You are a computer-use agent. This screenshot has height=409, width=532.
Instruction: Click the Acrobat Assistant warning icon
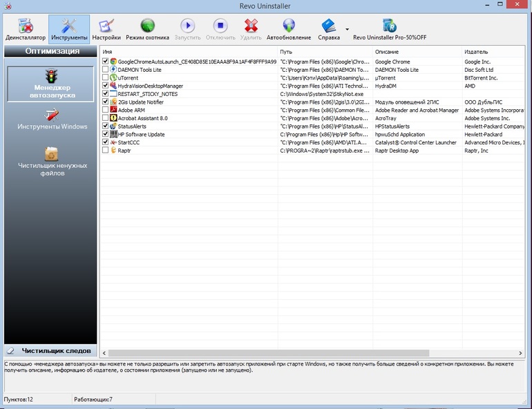coord(113,117)
